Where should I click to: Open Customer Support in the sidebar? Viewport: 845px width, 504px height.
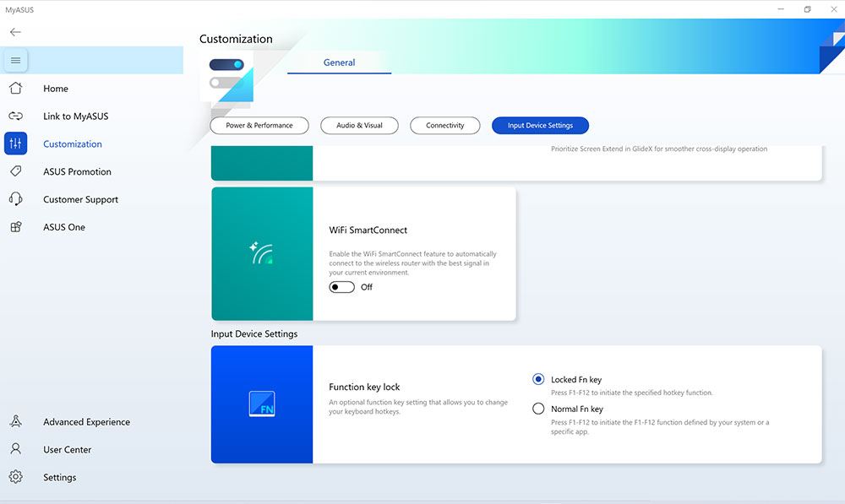80,199
